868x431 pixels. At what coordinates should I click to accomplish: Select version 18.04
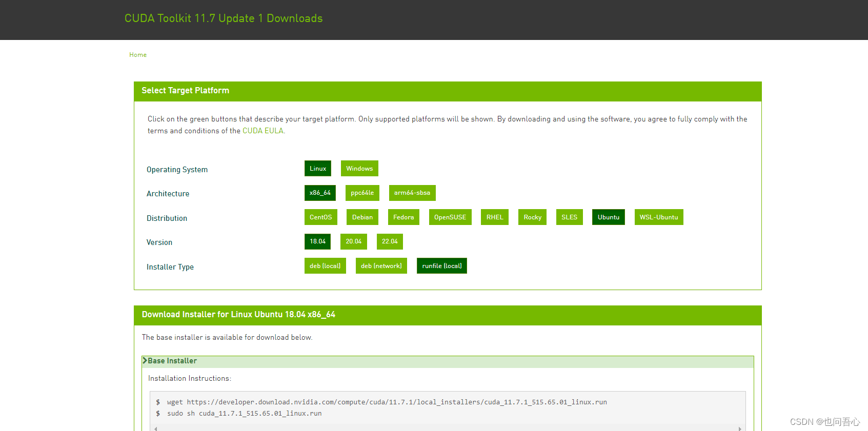point(318,241)
